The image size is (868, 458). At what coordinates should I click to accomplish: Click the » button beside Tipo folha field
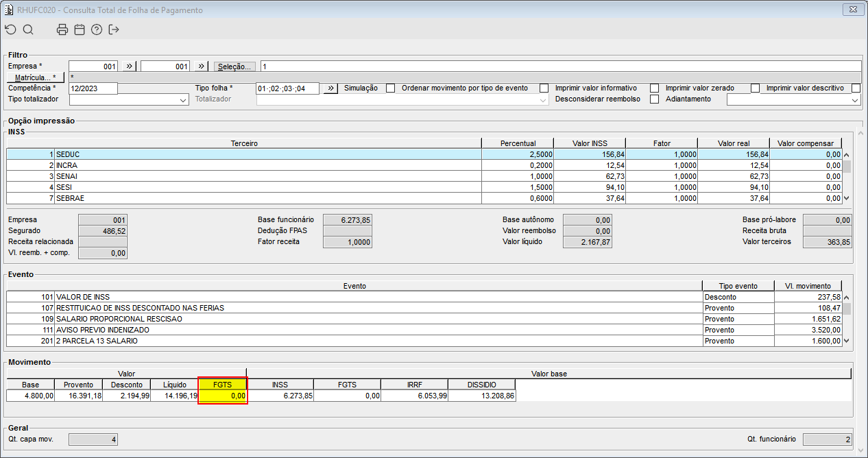(330, 88)
